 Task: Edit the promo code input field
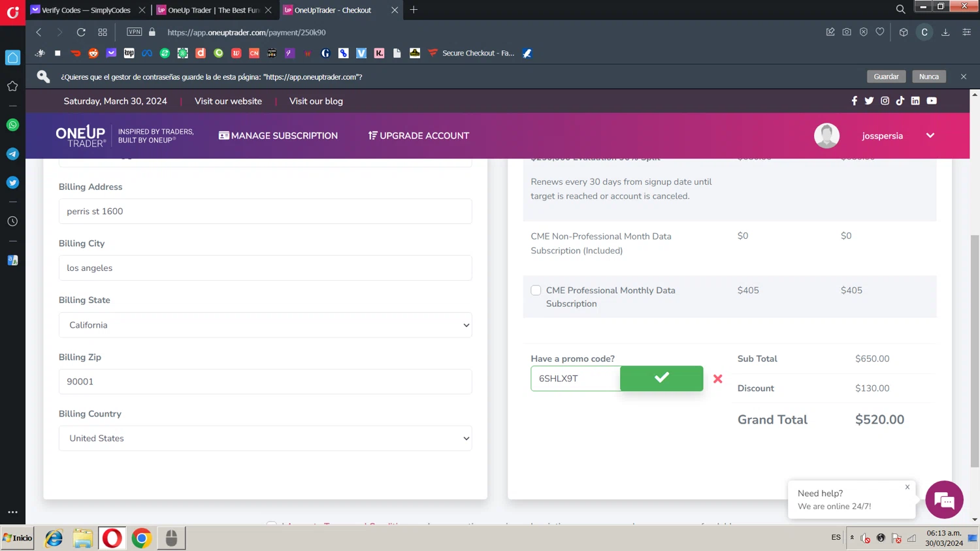click(575, 379)
